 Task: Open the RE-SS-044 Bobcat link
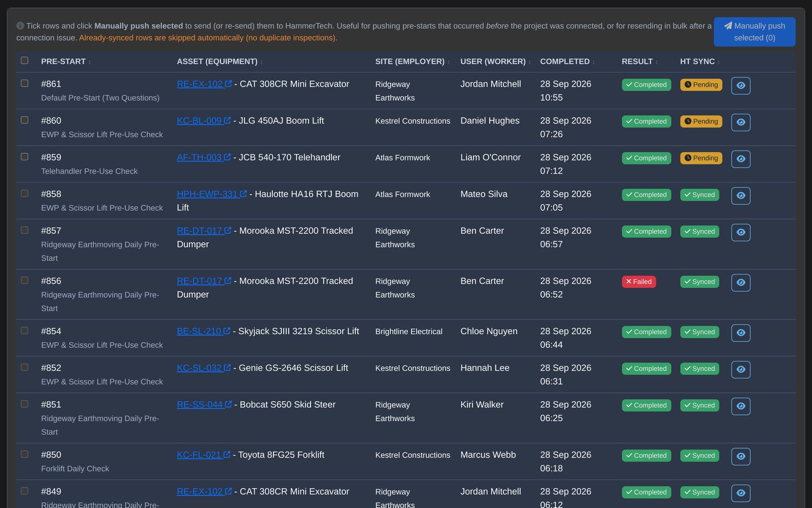204,404
